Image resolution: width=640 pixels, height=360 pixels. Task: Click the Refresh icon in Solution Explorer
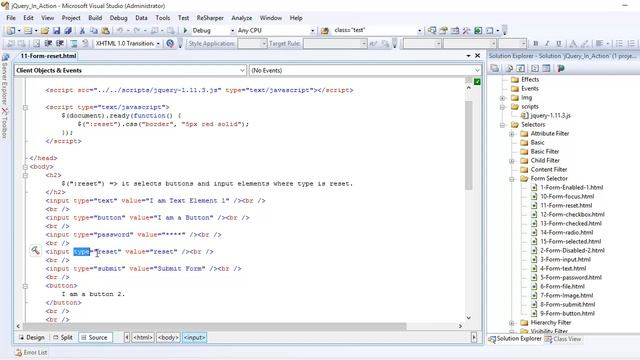coord(521,68)
